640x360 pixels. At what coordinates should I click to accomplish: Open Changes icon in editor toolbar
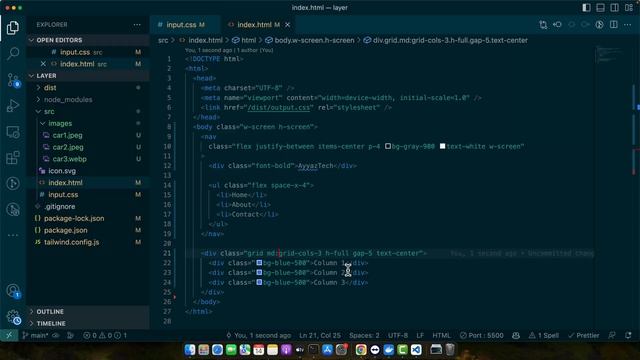(543, 25)
